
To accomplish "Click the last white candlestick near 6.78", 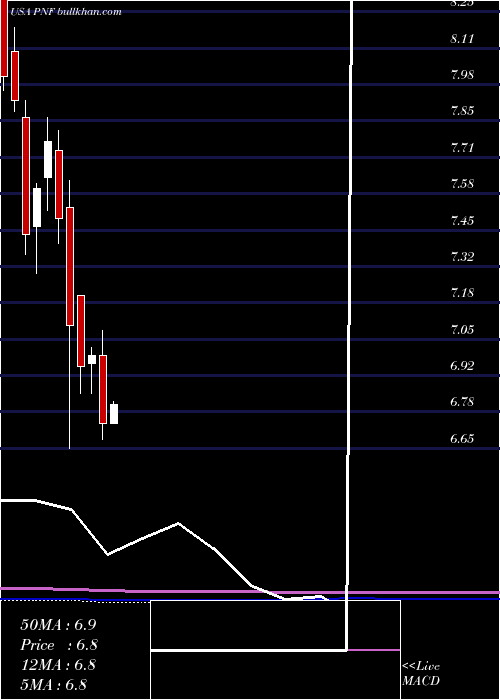I will click(114, 413).
